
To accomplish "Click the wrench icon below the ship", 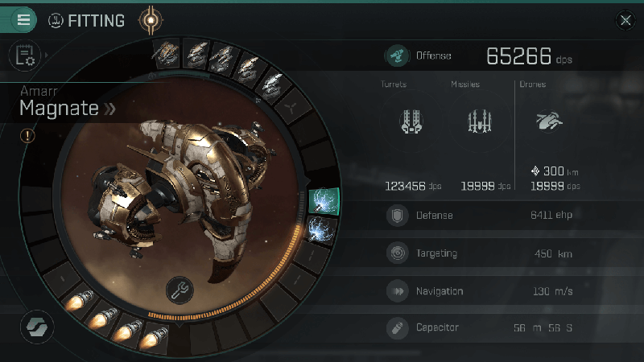I will (180, 290).
